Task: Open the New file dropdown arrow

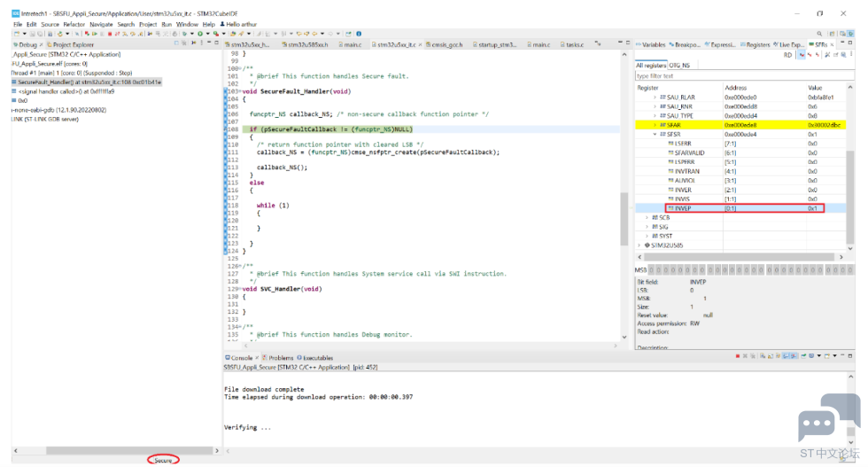Action: tap(25, 34)
